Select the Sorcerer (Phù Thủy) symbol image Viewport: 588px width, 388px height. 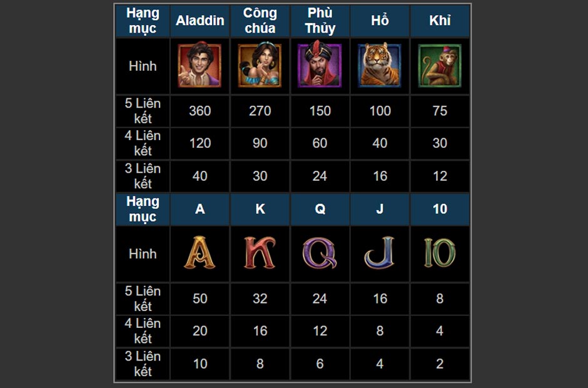tap(320, 66)
